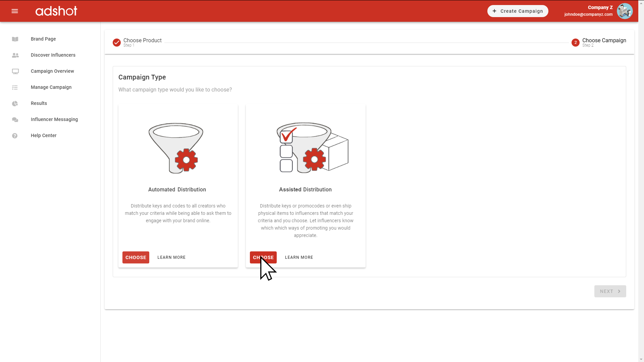This screenshot has height=362, width=644.
Task: Click the Discover Influencers people icon
Action: coord(15,55)
